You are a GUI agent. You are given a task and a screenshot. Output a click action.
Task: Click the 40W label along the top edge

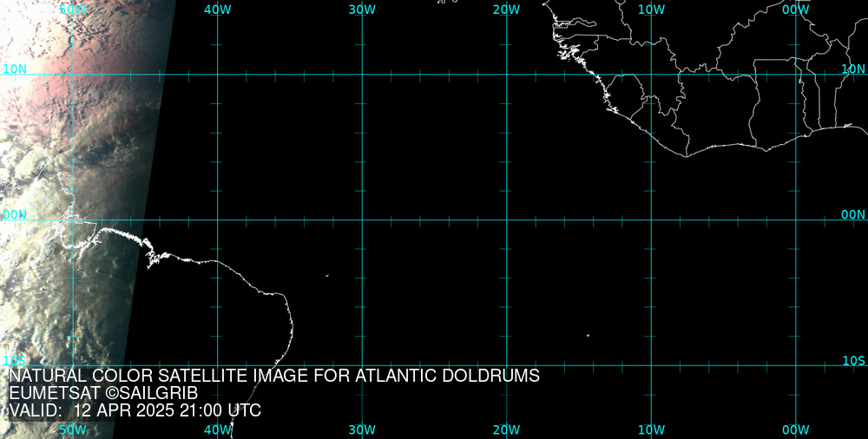[x=218, y=10]
